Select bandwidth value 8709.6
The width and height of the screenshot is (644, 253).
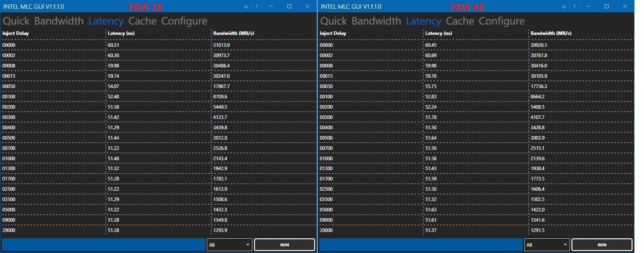(x=220, y=97)
